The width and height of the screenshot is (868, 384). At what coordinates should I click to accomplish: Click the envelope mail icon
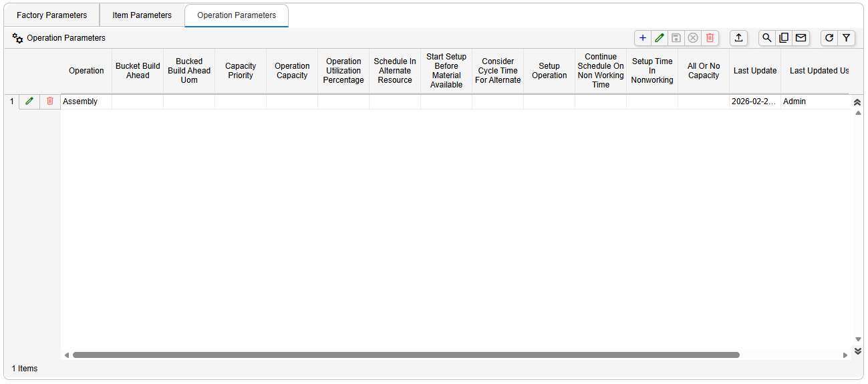[x=801, y=38]
